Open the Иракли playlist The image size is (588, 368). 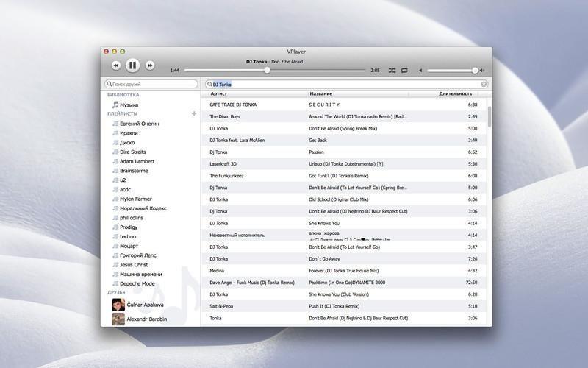click(x=129, y=133)
